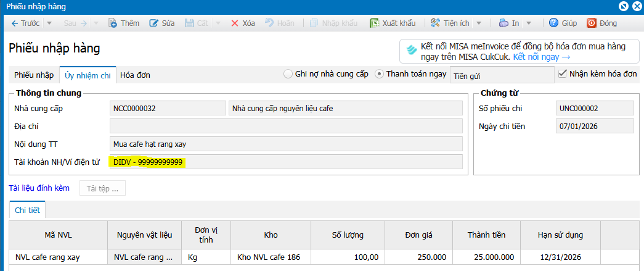Image resolution: width=644 pixels, height=271 pixels.
Task: Click unit price cell 250.000
Action: click(418, 257)
